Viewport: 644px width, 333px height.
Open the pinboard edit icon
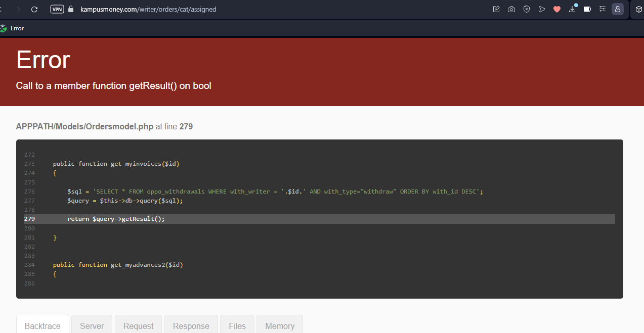(x=496, y=9)
